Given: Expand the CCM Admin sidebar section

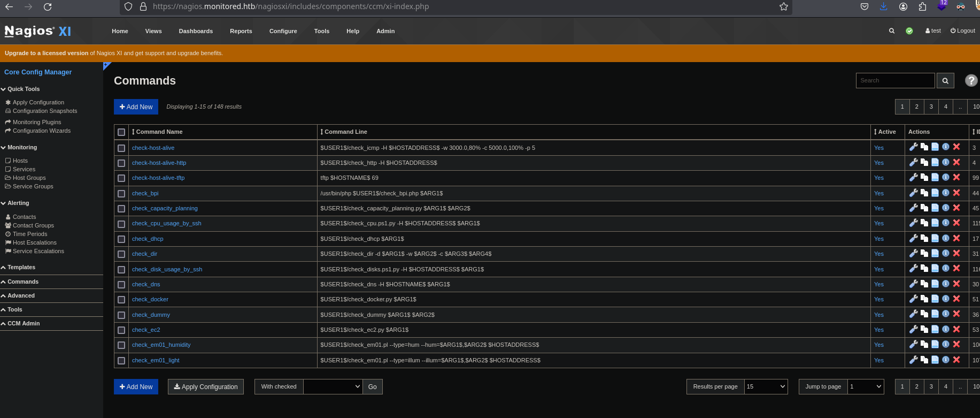Looking at the screenshot, I should click(x=21, y=323).
